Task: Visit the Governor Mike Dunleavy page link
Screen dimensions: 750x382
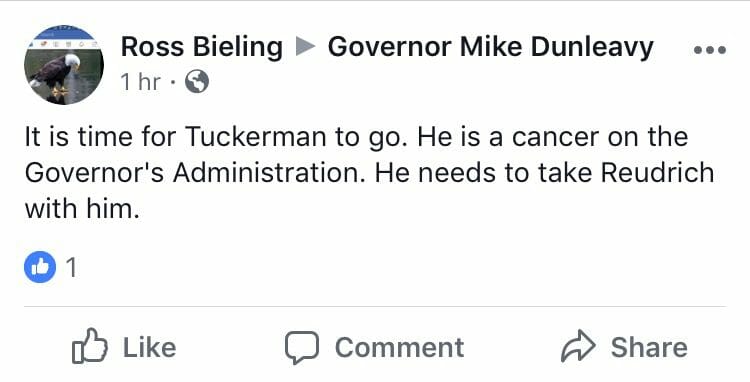Action: [490, 47]
